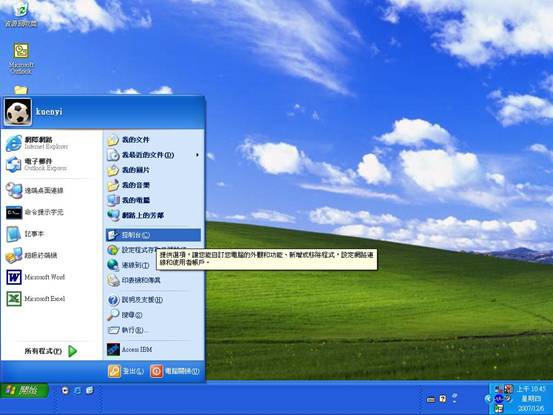Click 登出(L) log off button
Viewport: 553px width, 415px height.
[126, 371]
